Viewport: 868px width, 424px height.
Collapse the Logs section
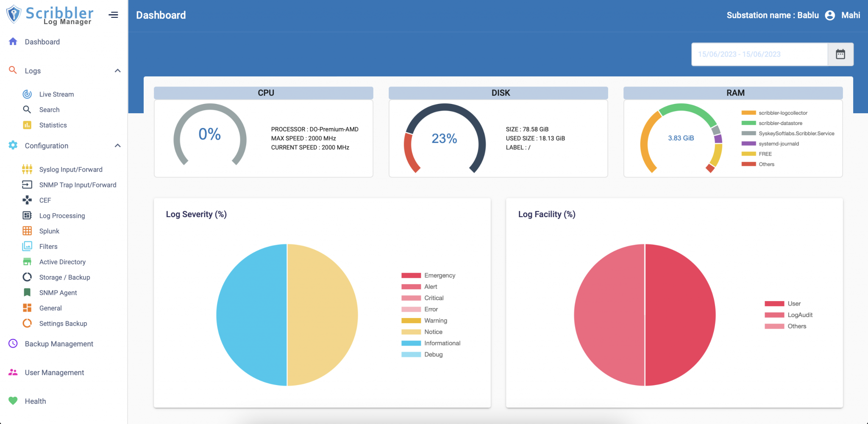click(x=118, y=70)
